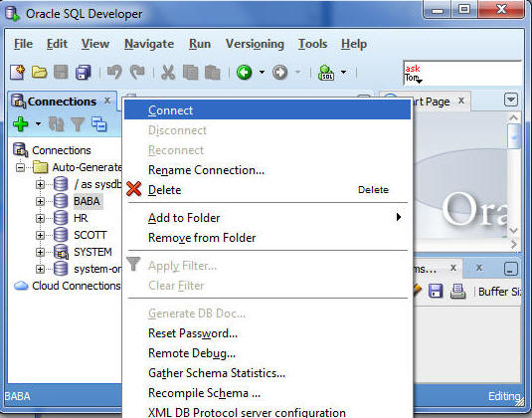Close the Connections tab

pyautogui.click(x=107, y=101)
